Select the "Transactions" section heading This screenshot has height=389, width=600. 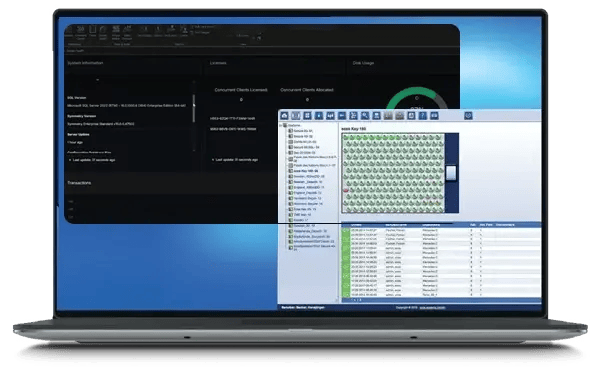click(79, 183)
